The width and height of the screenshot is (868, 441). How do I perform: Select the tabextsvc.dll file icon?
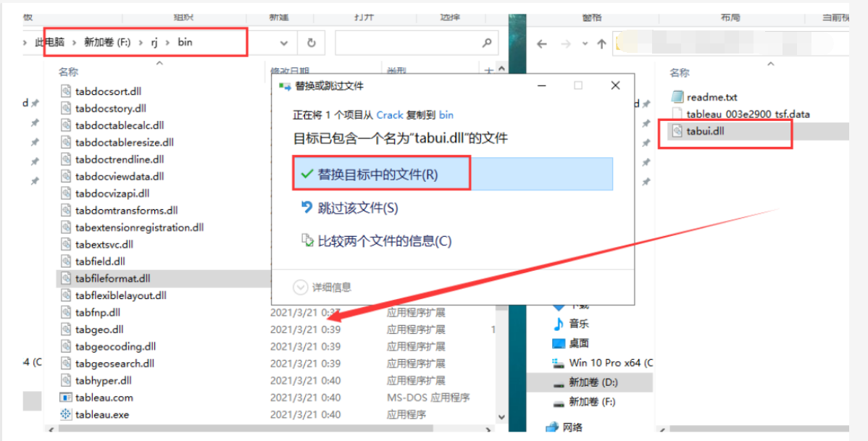tap(66, 245)
